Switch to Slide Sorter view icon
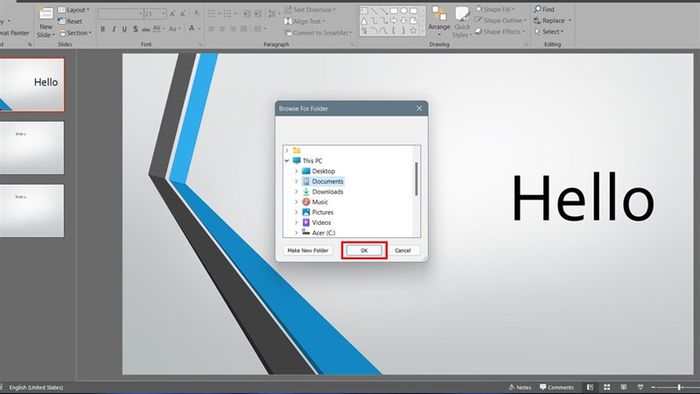 pyautogui.click(x=607, y=387)
